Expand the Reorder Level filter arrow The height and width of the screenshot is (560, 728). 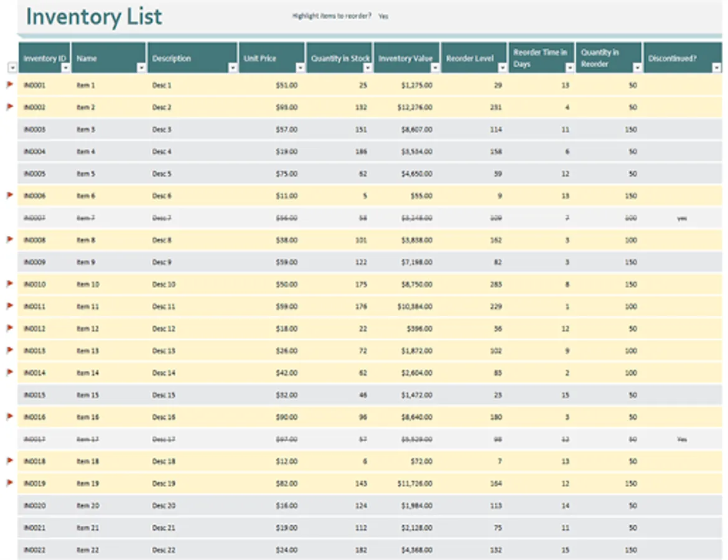tap(502, 68)
